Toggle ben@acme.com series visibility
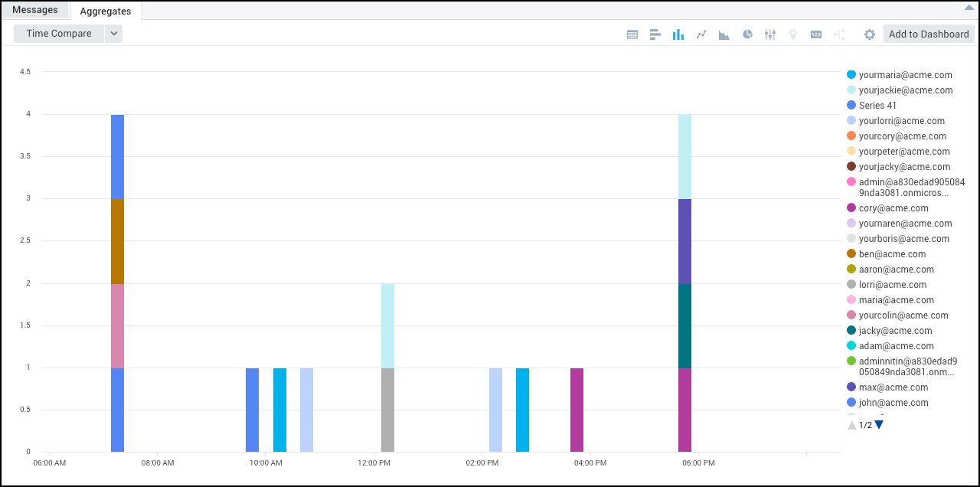The image size is (980, 487). click(x=892, y=254)
